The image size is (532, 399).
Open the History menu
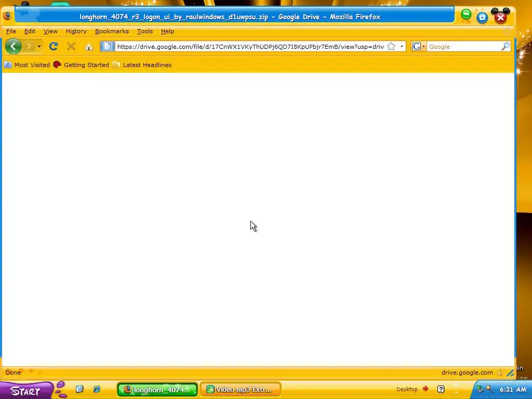click(76, 31)
